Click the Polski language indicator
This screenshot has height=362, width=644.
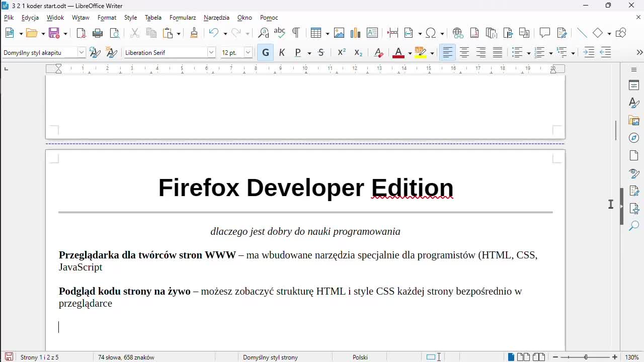pos(360,357)
